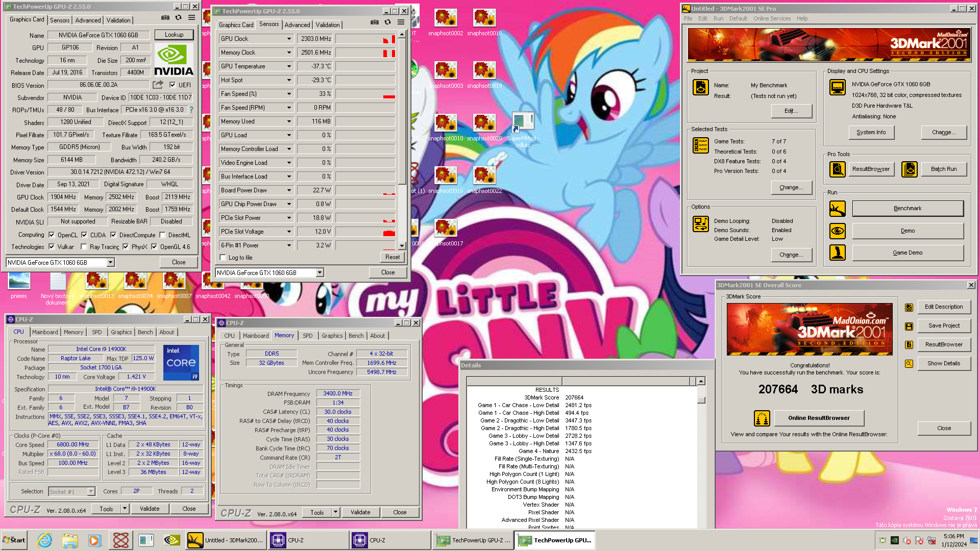Open GPU selector dropdown in GPU-Z Sensors window
The width and height of the screenshot is (980, 551).
point(320,273)
